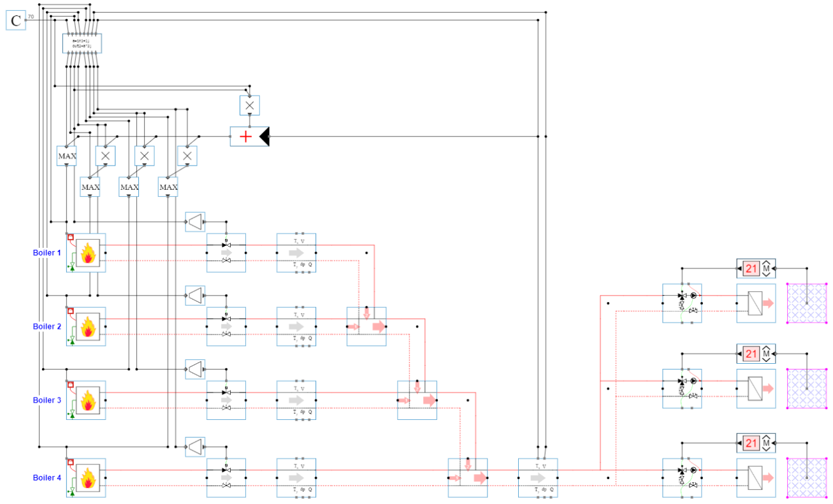Viewport: 833px width, 504px height.
Task: Select the middle pump valve block
Action: (682, 389)
